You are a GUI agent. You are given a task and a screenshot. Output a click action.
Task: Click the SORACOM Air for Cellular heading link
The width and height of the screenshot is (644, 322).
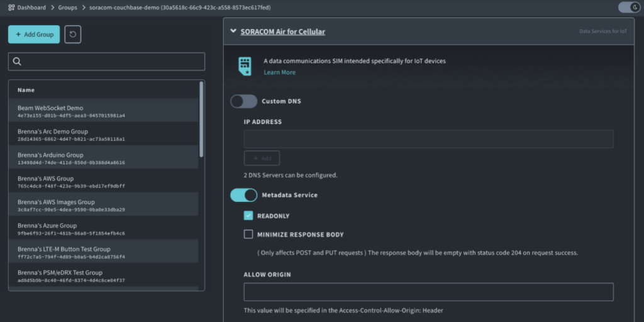tap(282, 31)
